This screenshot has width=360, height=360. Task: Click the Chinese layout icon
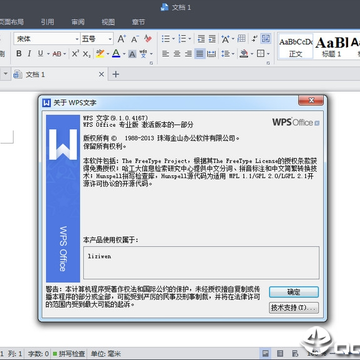pos(225,39)
